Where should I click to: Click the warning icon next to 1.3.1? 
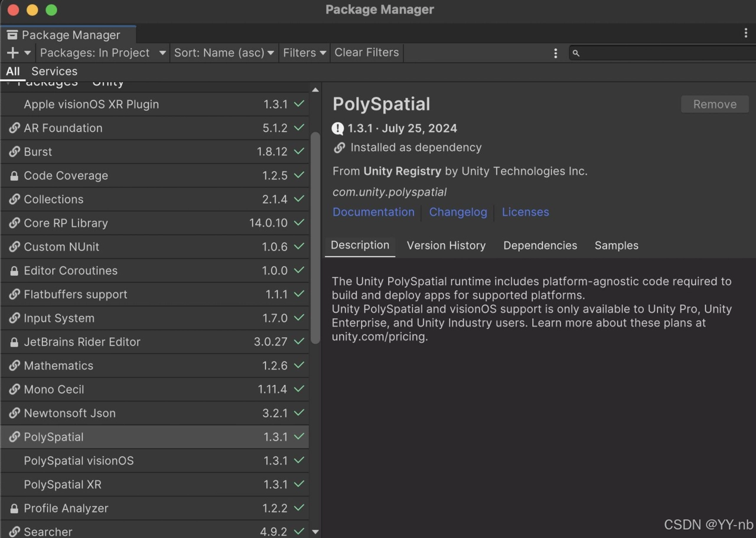pos(338,128)
